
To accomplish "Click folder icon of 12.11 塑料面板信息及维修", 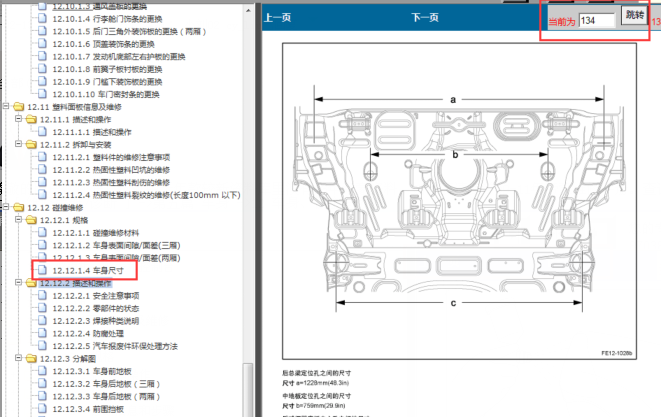I will click(x=18, y=107).
